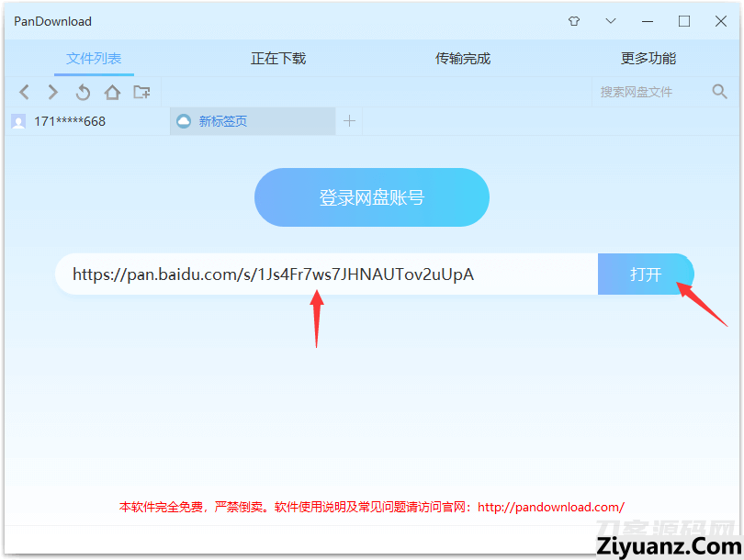The image size is (744, 560).
Task: Switch to the 传输完成 tab
Action: [x=463, y=59]
